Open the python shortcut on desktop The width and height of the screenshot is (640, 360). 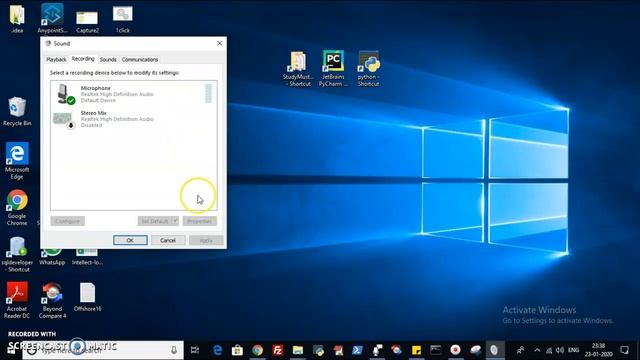click(368, 69)
